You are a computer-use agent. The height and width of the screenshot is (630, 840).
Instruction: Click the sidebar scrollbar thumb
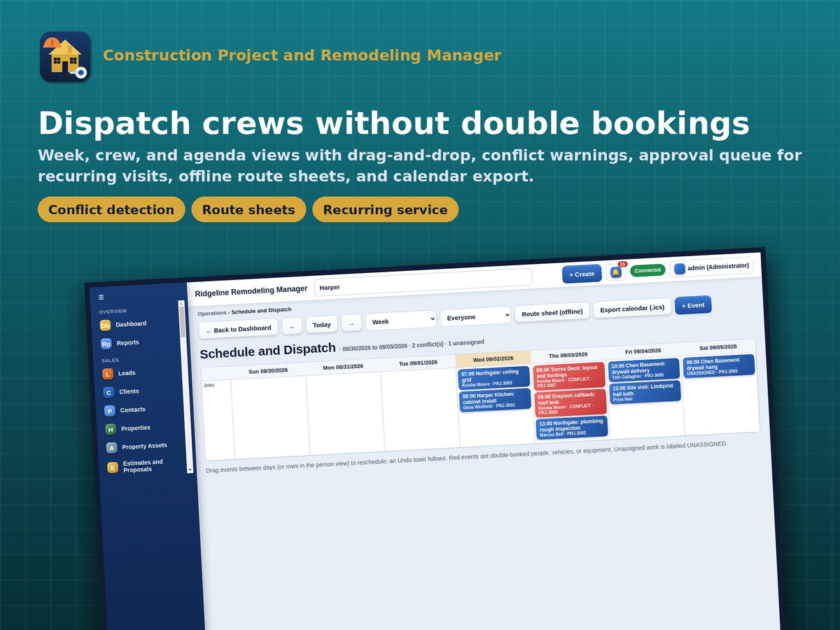pyautogui.click(x=183, y=322)
